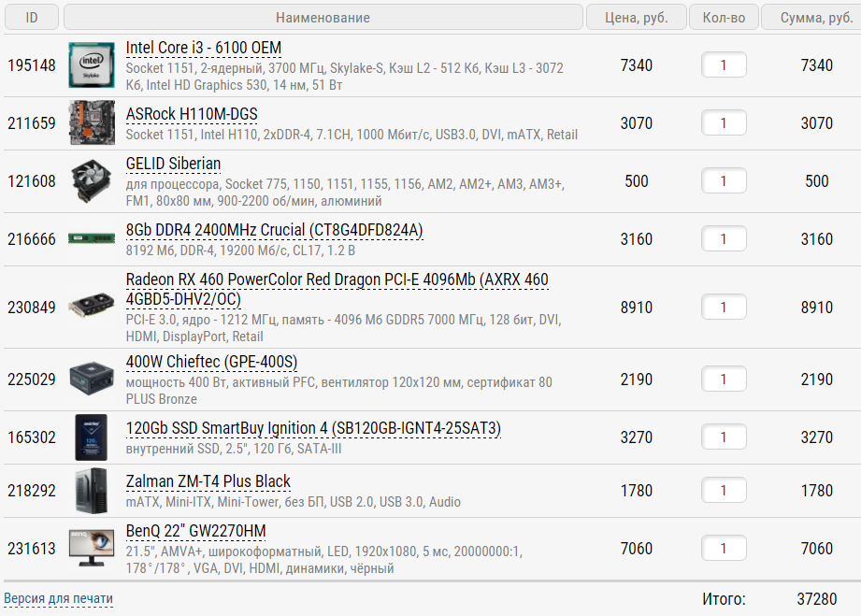Click the ID column header

click(32, 18)
